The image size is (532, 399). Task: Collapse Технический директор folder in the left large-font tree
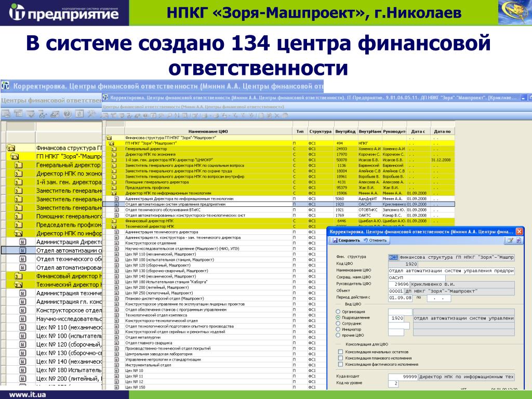[x=18, y=285]
